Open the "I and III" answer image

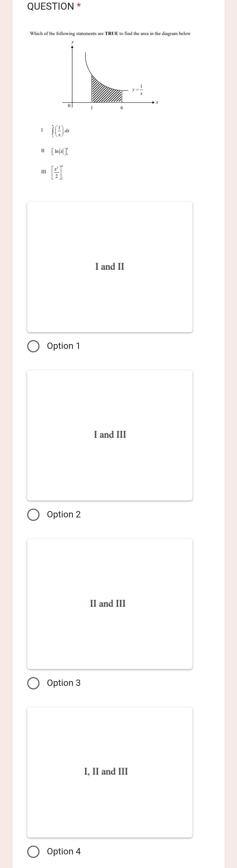pyautogui.click(x=110, y=435)
